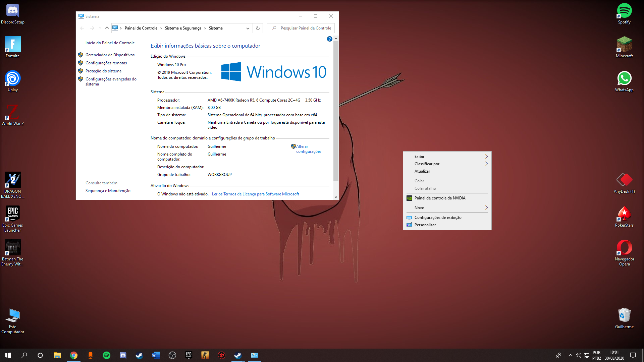Open Cortana circle on taskbar
The height and width of the screenshot is (362, 644).
(x=40, y=355)
